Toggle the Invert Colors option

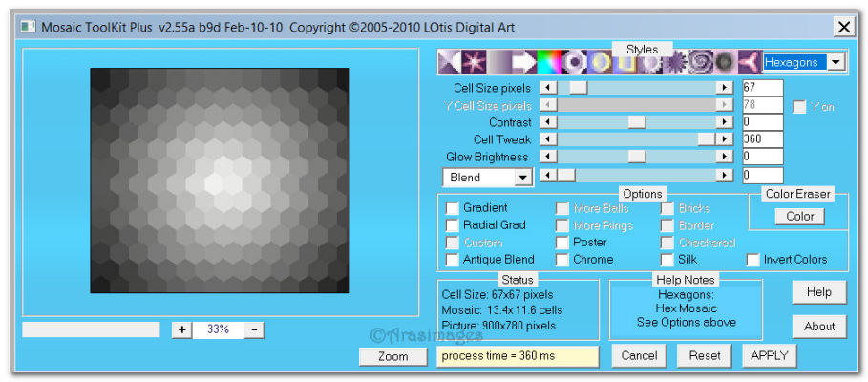click(753, 260)
